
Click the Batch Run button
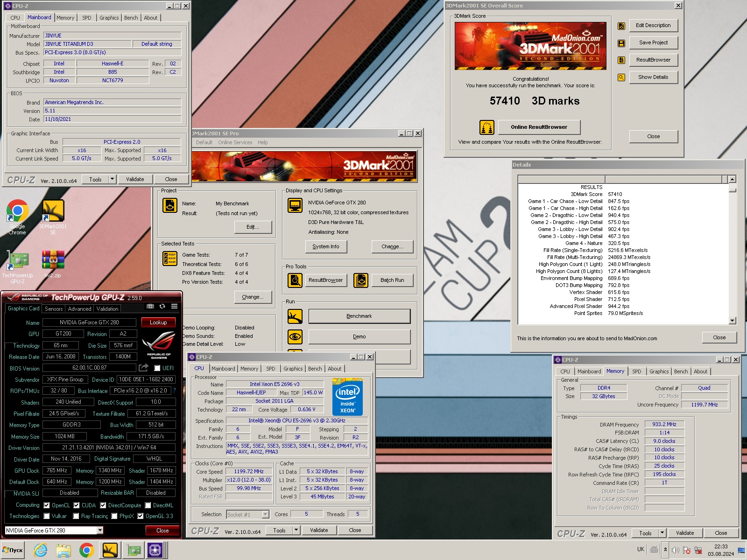(x=392, y=280)
